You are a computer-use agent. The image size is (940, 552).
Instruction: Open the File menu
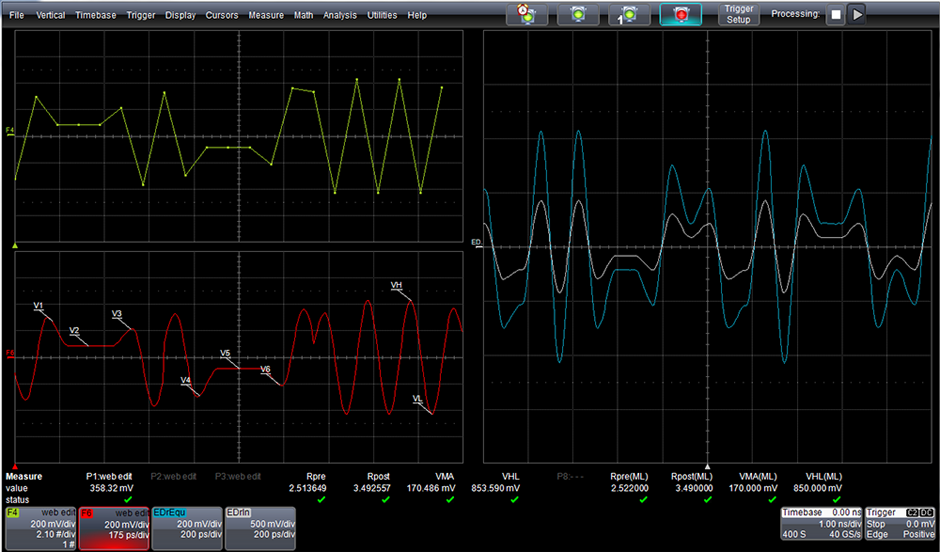point(16,15)
